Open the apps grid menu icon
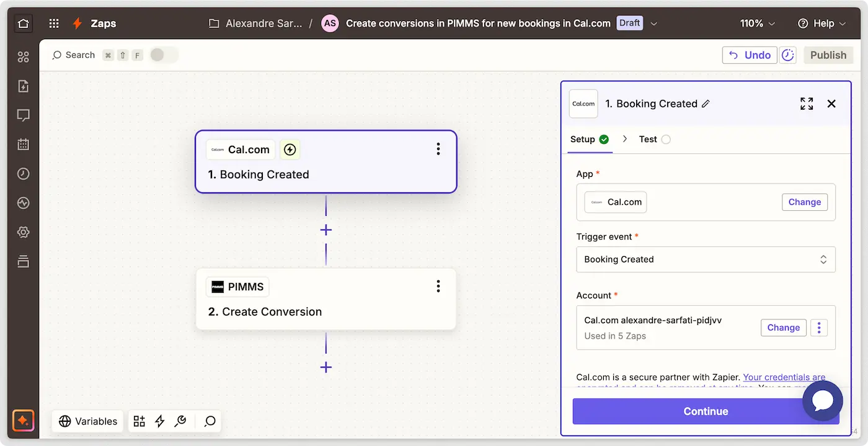868x446 pixels. click(x=54, y=24)
